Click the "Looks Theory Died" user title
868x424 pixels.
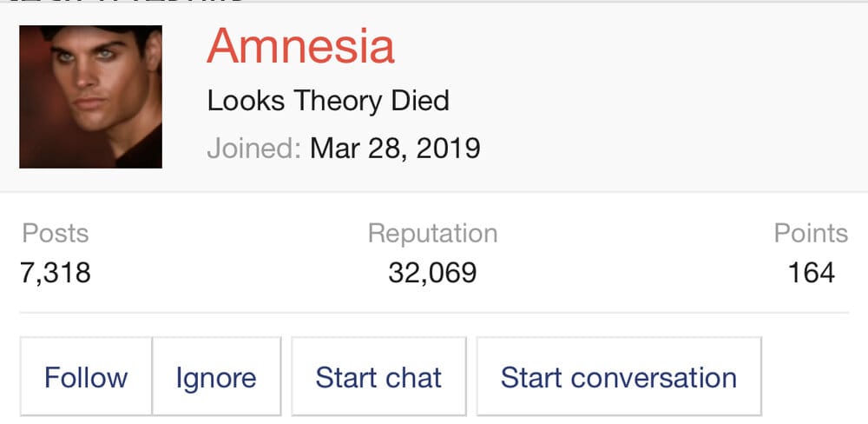click(328, 101)
